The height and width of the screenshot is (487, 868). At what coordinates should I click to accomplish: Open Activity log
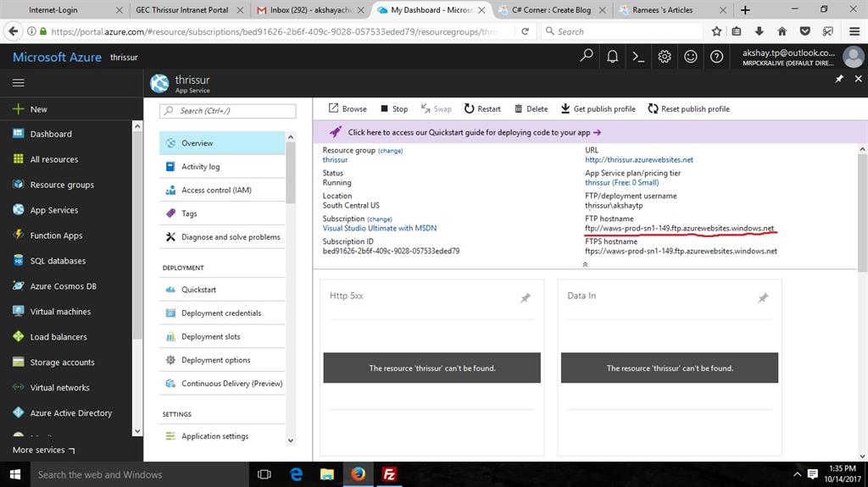click(222, 167)
